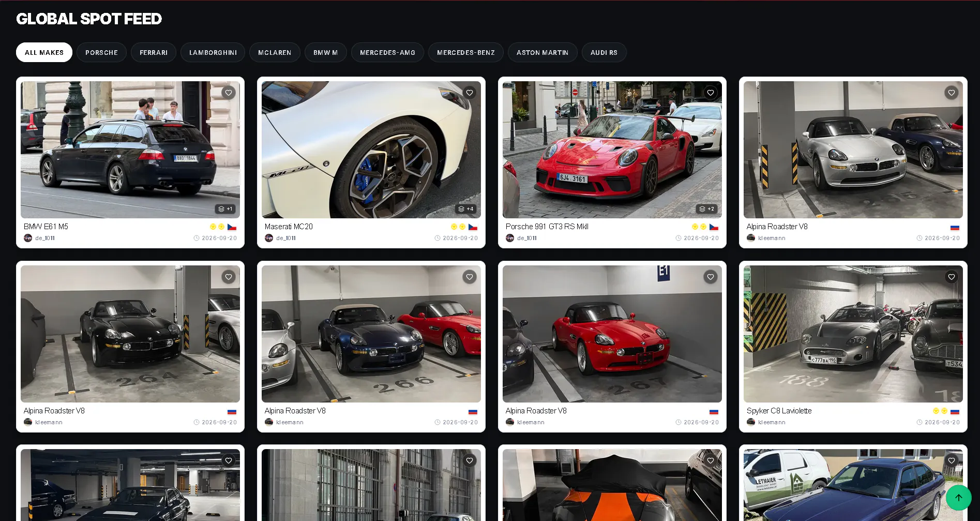Image resolution: width=980 pixels, height=521 pixels.
Task: Open the black Alpina Roadster at bay 264 photo
Action: [130, 334]
